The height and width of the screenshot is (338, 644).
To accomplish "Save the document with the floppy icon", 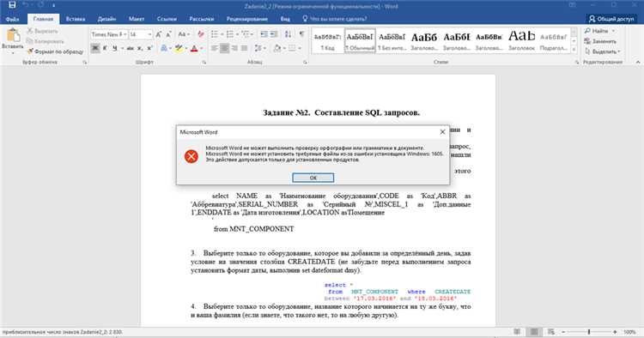I will 12,5.
